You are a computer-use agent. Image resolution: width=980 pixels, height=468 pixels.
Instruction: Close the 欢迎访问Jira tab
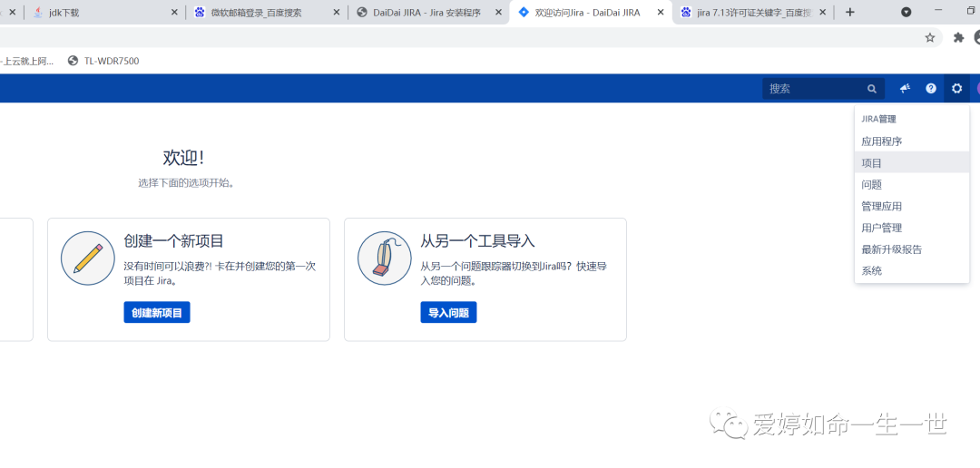[x=661, y=12]
